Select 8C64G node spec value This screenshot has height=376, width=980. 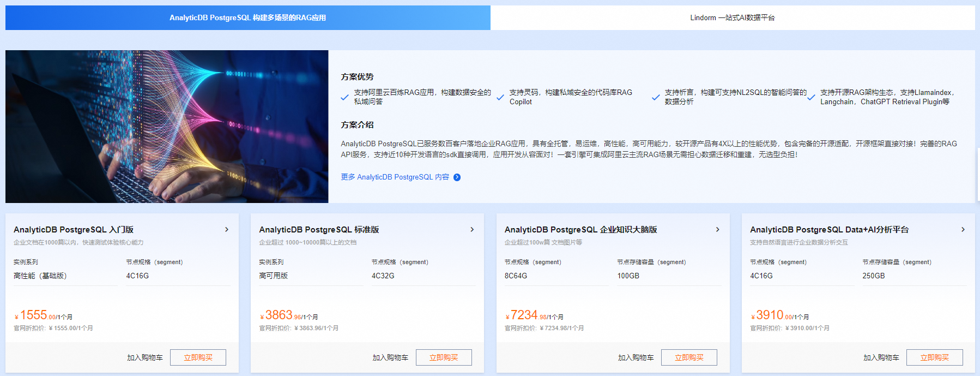point(516,276)
